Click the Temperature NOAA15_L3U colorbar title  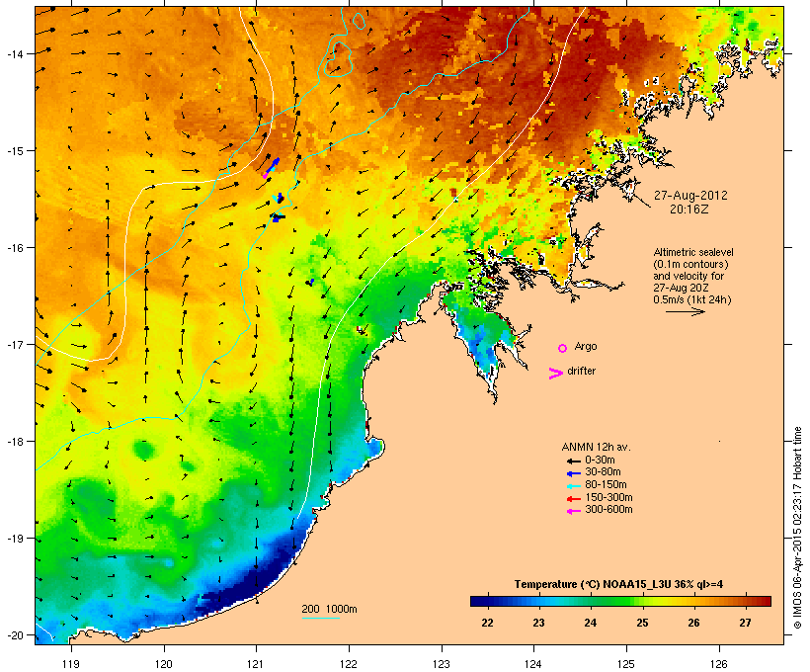click(619, 584)
